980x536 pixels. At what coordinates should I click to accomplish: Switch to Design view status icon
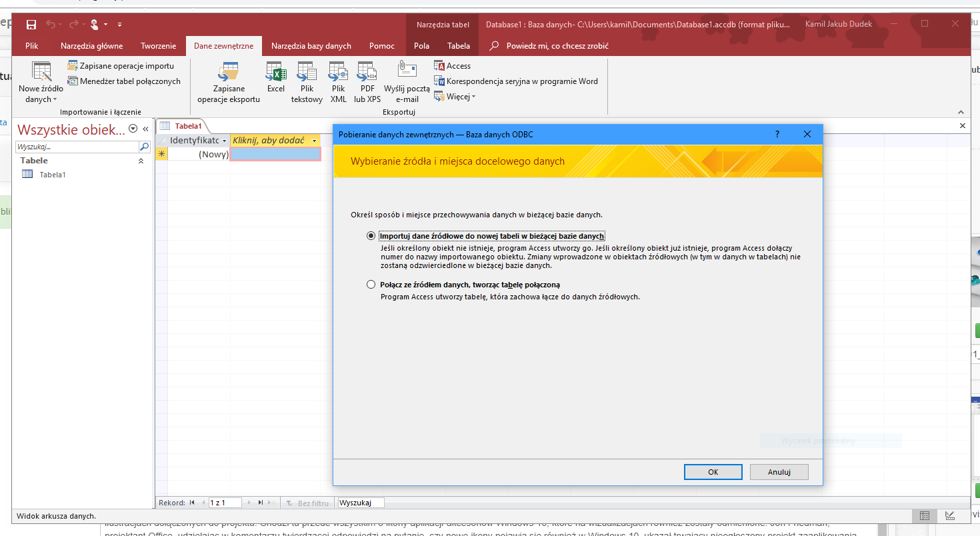(950, 516)
